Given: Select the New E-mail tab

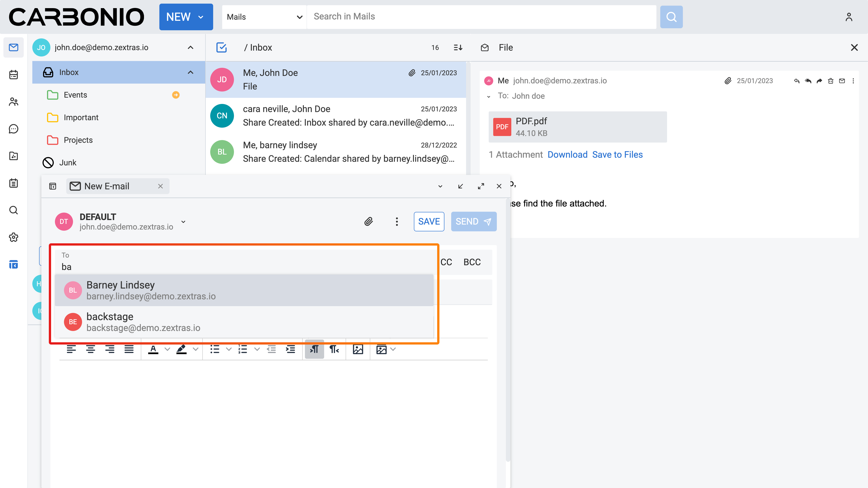Looking at the screenshot, I should [106, 186].
